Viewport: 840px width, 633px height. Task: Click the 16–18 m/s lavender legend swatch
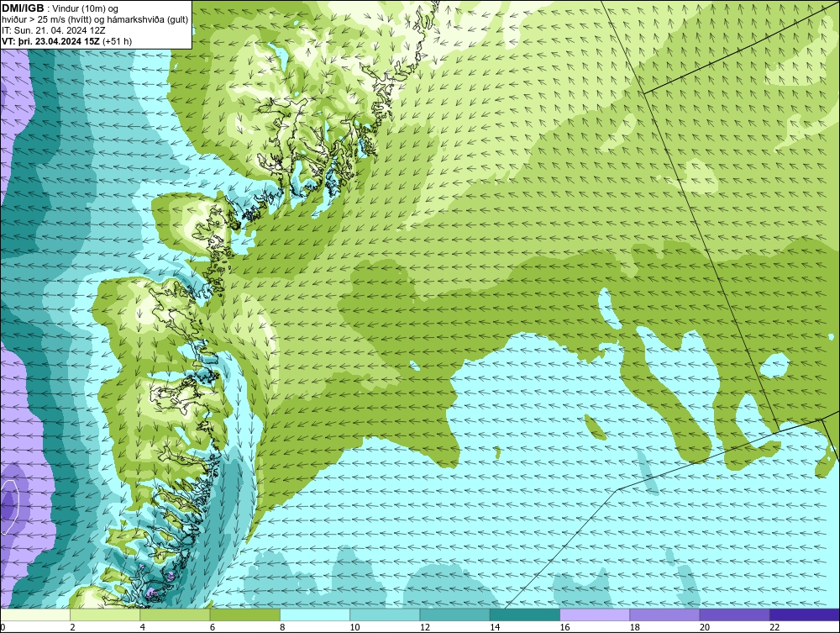(595, 615)
